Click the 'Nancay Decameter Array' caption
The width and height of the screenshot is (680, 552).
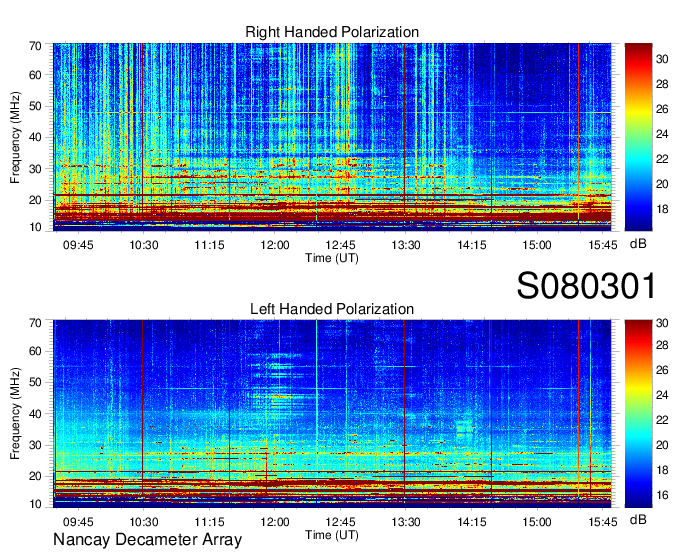(147, 539)
